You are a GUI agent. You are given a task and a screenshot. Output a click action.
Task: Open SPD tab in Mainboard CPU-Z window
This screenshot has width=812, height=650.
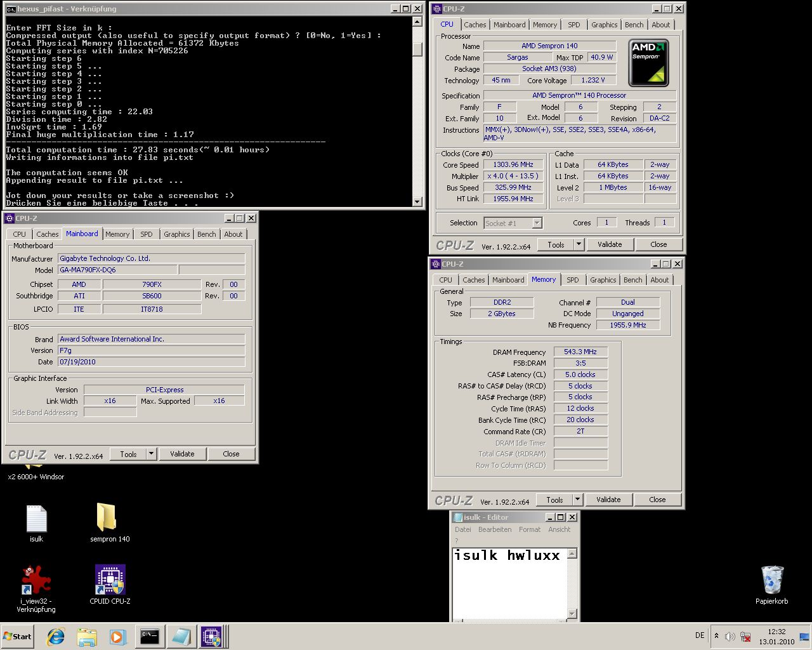point(146,234)
